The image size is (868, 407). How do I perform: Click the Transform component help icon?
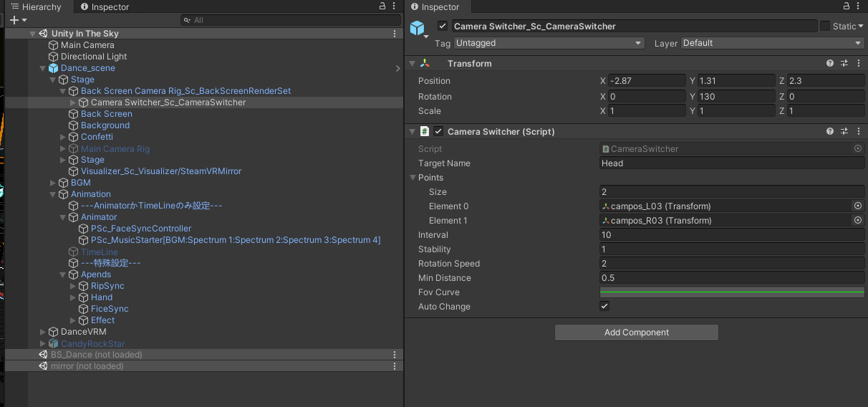tap(830, 64)
